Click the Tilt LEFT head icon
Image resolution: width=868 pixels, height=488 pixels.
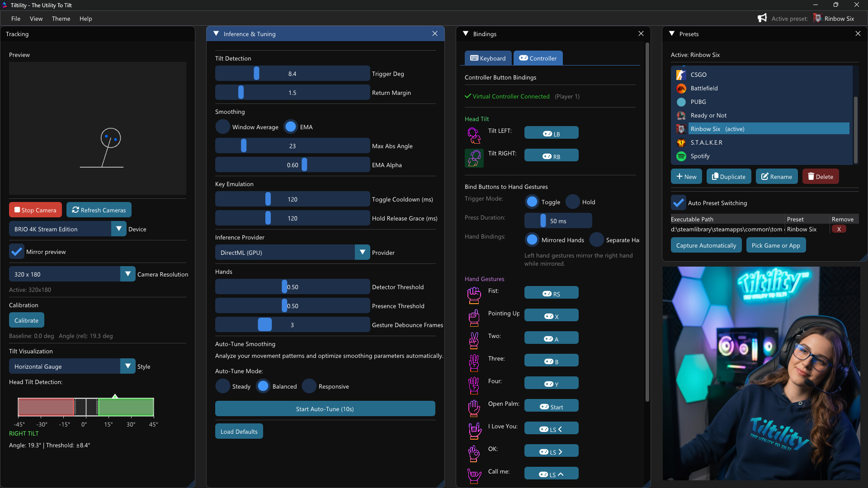pyautogui.click(x=474, y=135)
